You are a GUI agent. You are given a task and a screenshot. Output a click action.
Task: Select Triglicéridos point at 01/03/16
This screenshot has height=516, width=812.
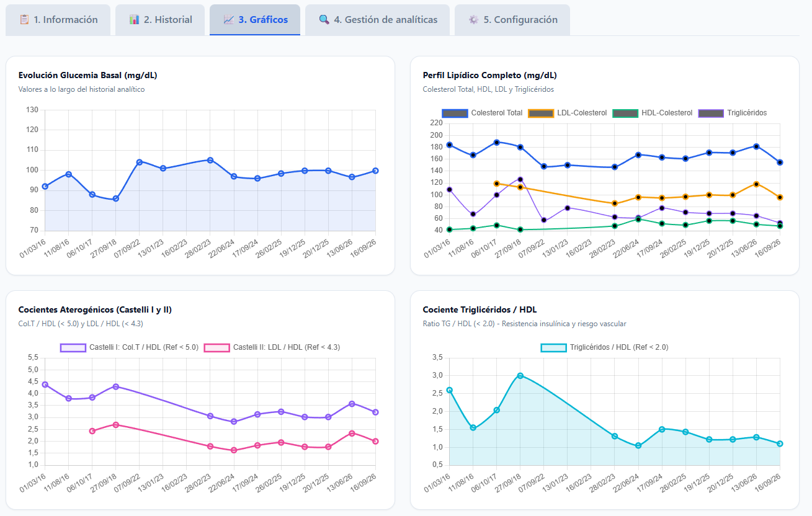click(x=449, y=189)
